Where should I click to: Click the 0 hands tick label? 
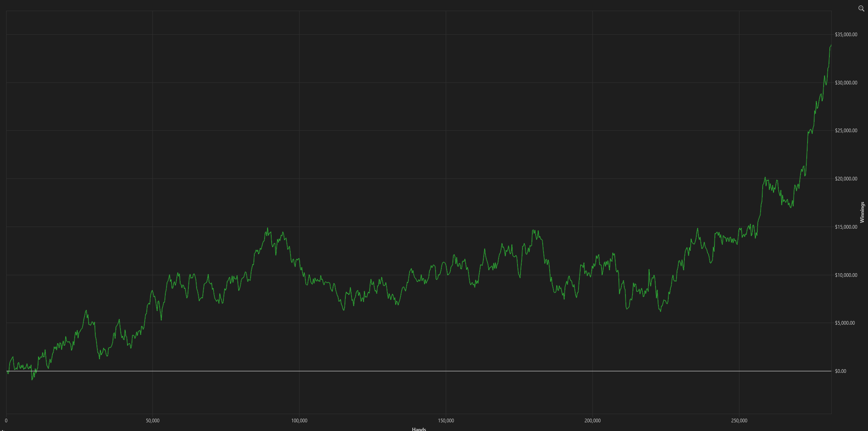point(6,421)
